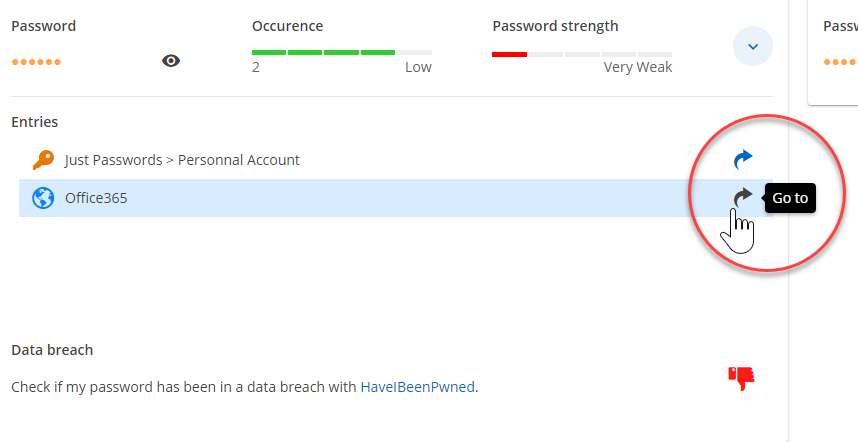
Task: Click the Very Weak strength label
Action: 637,67
